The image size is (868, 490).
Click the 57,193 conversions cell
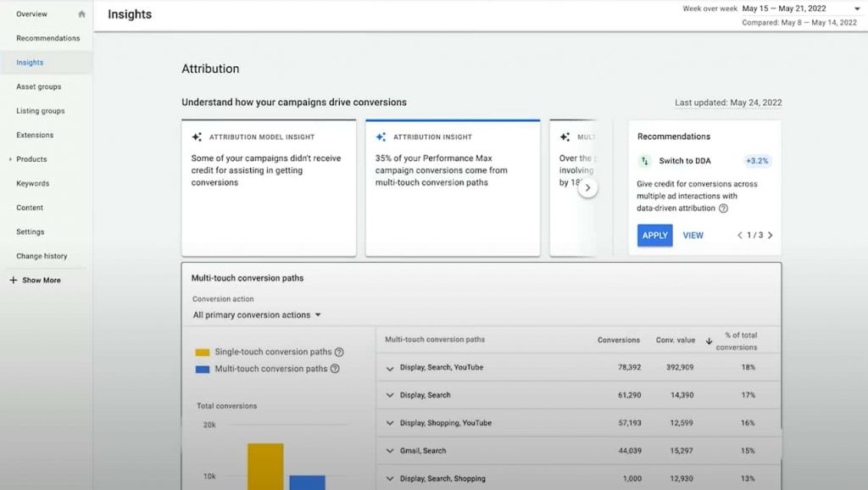[630, 422]
